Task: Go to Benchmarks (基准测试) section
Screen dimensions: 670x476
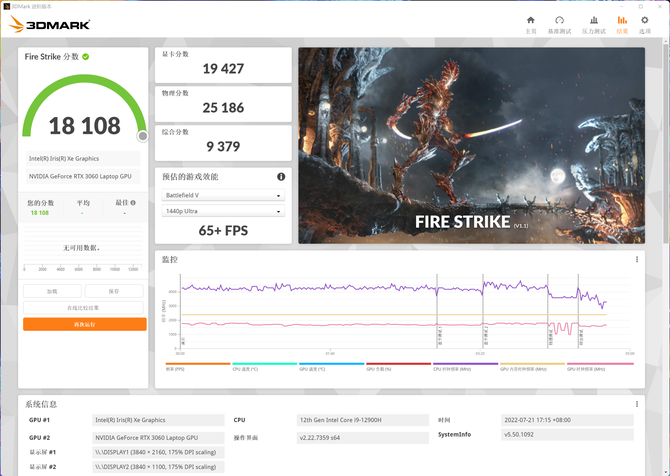Action: 560,24
